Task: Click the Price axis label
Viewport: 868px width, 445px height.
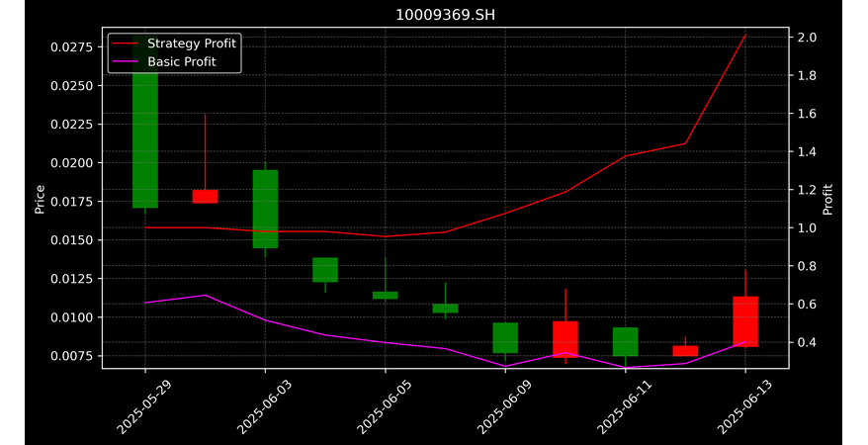Action: [40, 199]
